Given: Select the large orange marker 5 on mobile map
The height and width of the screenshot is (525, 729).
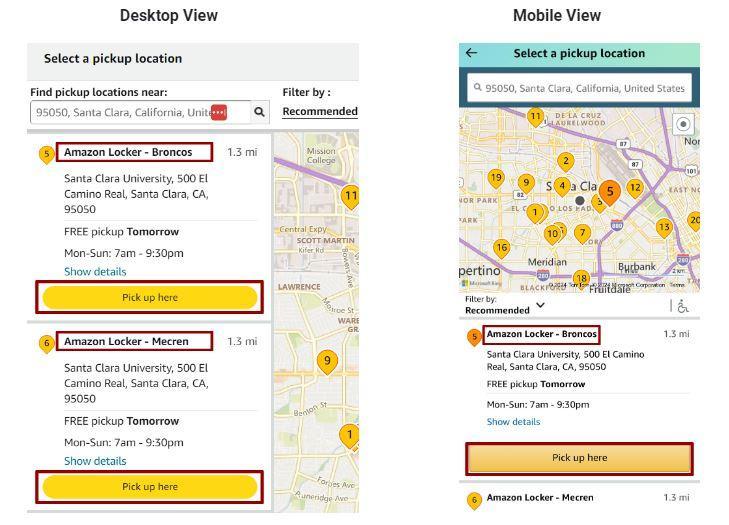Looking at the screenshot, I should point(609,191).
